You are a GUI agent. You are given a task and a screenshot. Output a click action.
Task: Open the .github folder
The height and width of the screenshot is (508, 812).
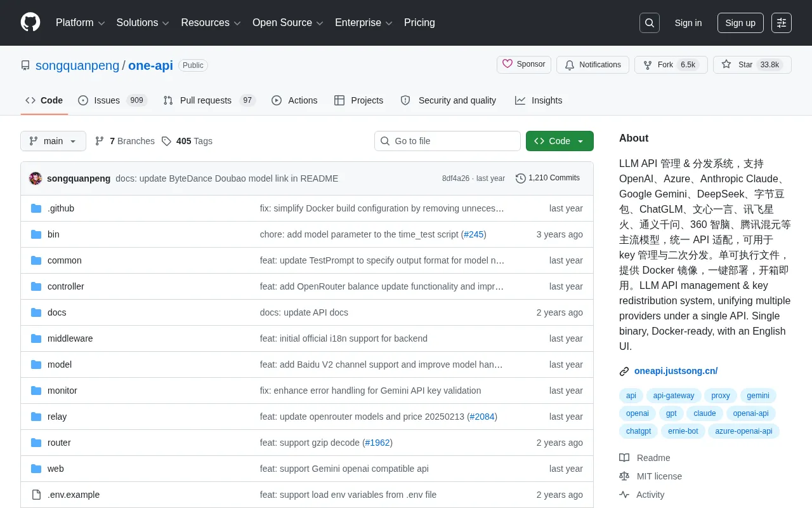point(61,208)
